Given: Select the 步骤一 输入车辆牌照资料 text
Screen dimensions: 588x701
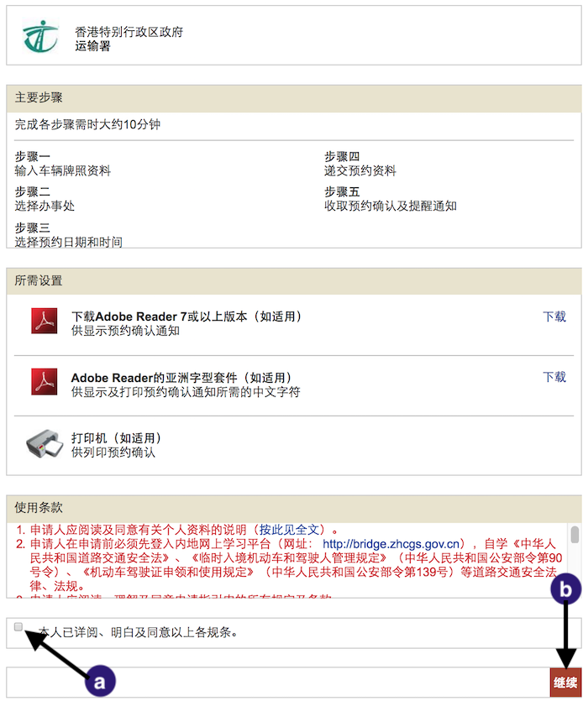Looking at the screenshot, I should (63, 164).
